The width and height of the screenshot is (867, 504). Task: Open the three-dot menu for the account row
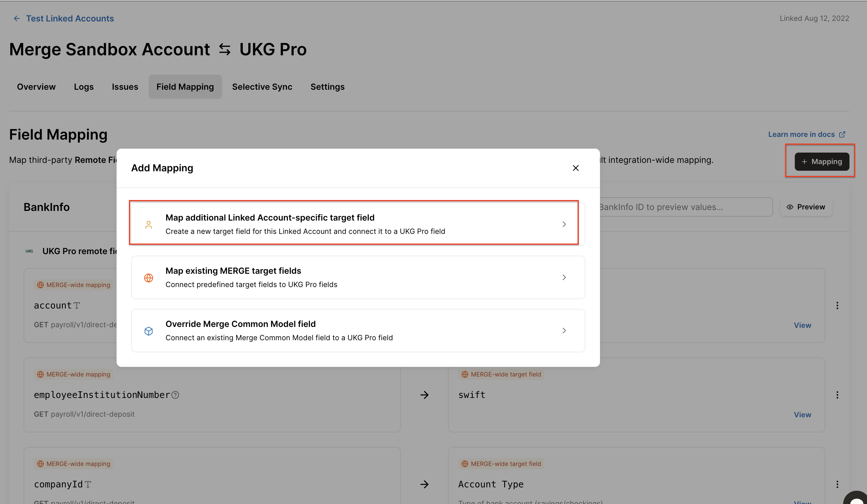[837, 305]
